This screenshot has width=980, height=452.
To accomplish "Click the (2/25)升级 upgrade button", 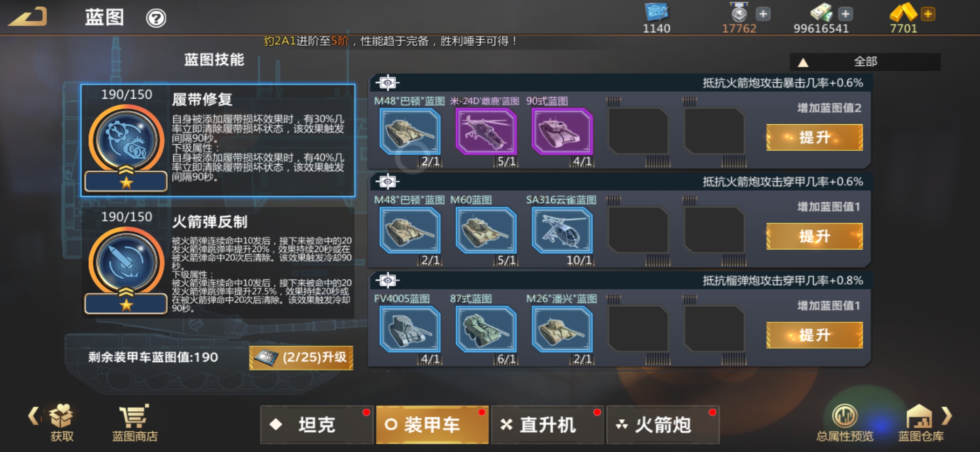I will (x=301, y=357).
